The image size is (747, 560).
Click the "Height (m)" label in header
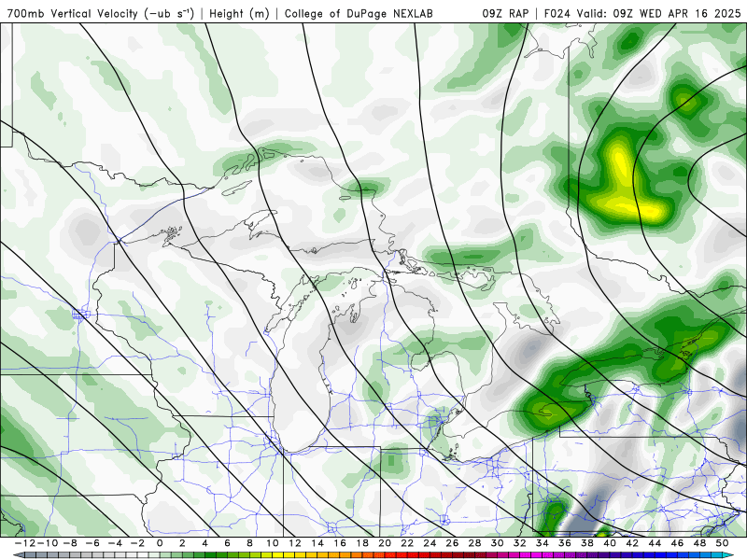point(239,14)
